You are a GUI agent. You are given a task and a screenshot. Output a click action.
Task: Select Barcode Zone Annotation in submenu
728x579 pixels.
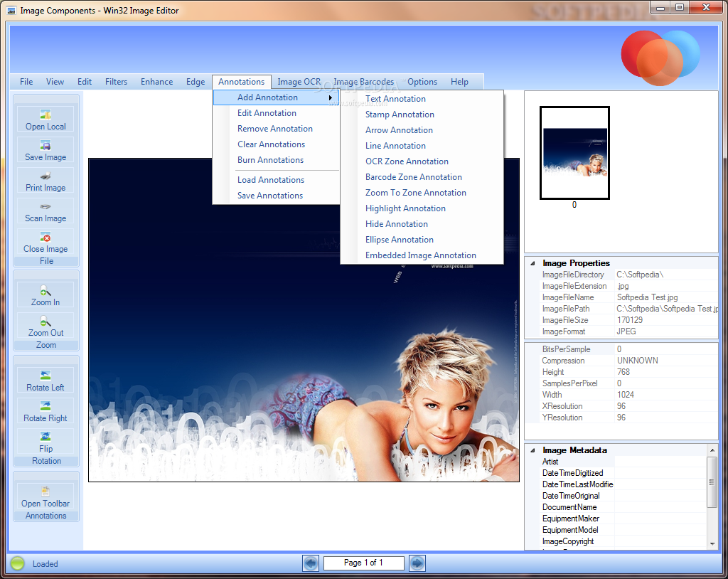[422, 177]
